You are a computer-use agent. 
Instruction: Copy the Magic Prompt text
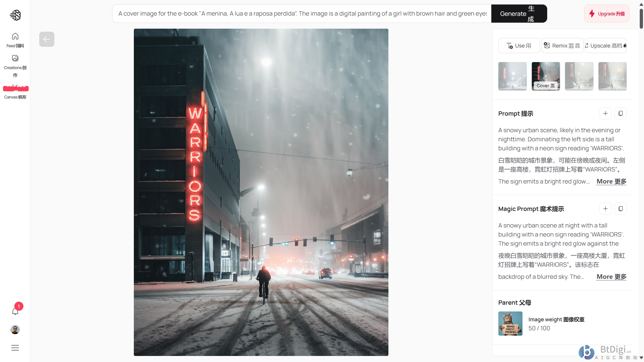click(620, 209)
